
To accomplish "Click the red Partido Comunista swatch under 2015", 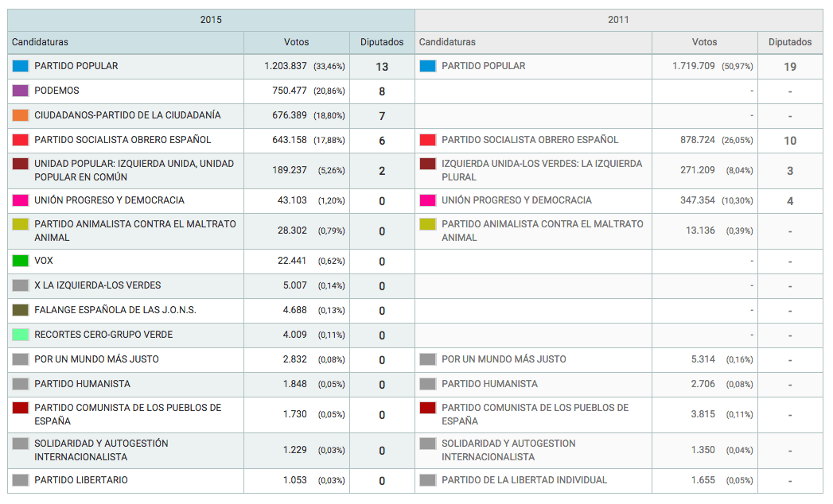I will pyautogui.click(x=20, y=408).
